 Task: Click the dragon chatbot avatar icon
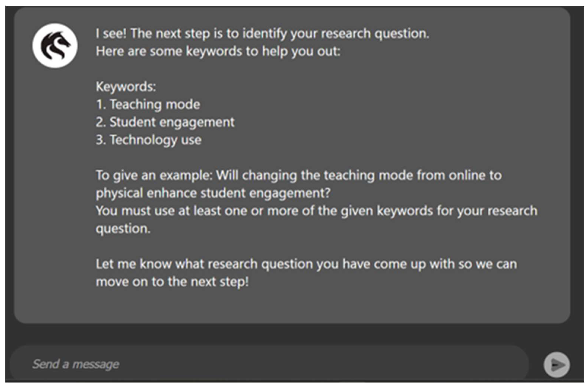[x=55, y=46]
